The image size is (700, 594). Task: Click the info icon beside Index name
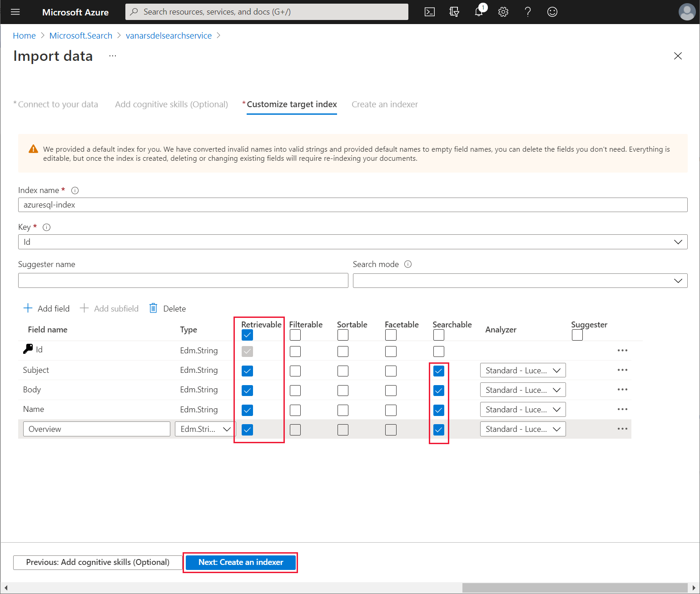(x=75, y=190)
